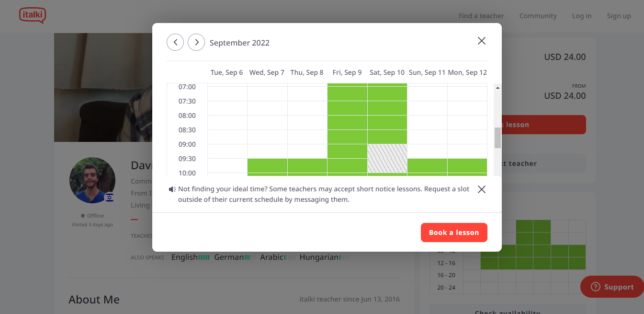Click the italki logo

32,16
